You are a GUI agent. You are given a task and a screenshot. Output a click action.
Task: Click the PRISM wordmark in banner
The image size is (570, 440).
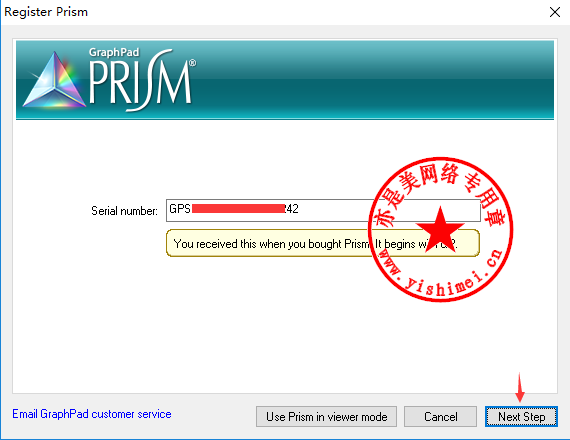140,82
